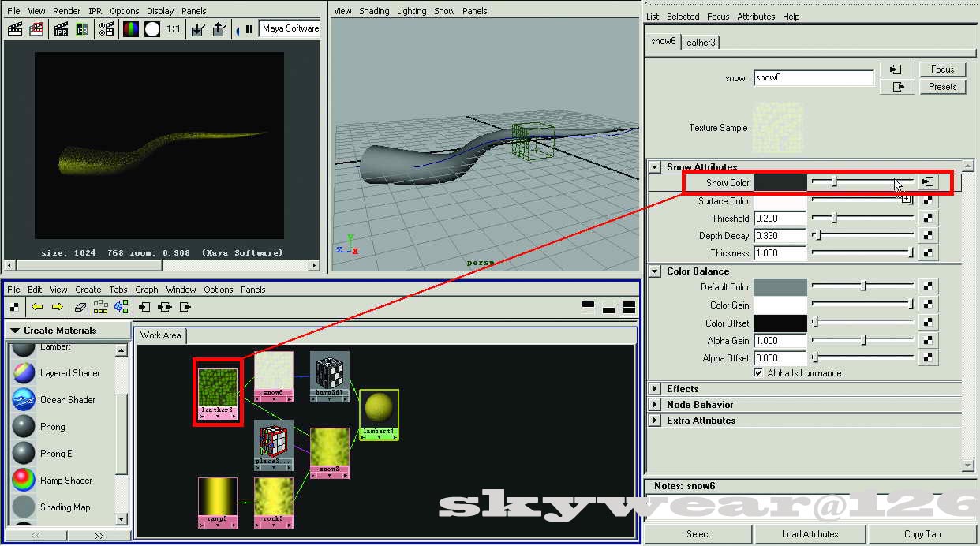Image resolution: width=980 pixels, height=546 pixels.
Task: Open the Attributes menu in Attribute Editor
Action: click(x=756, y=16)
